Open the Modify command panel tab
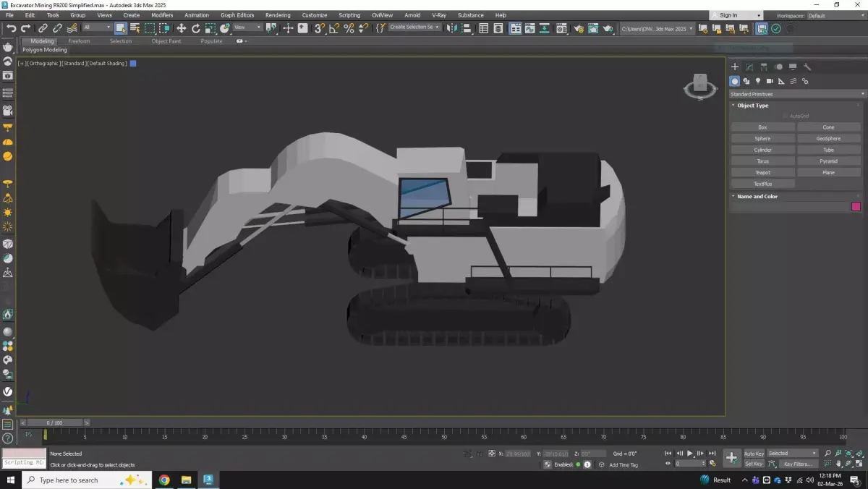Image resolution: width=868 pixels, height=489 pixels. pyautogui.click(x=749, y=67)
